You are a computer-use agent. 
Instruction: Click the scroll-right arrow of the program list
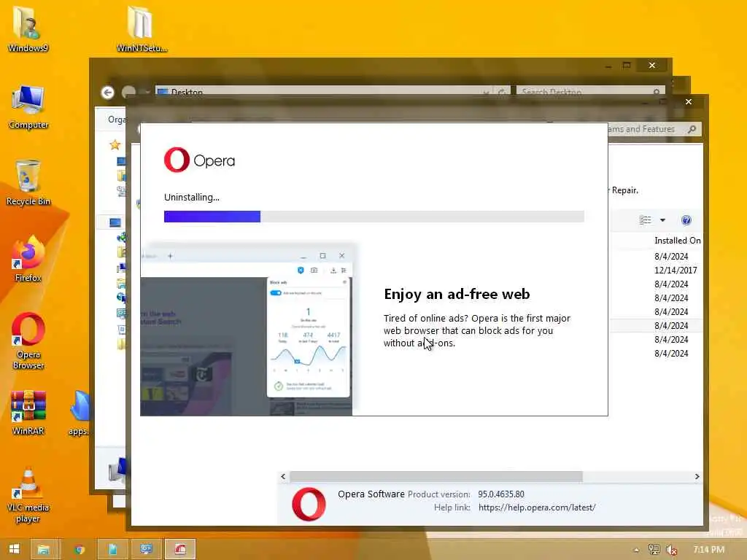tap(697, 476)
